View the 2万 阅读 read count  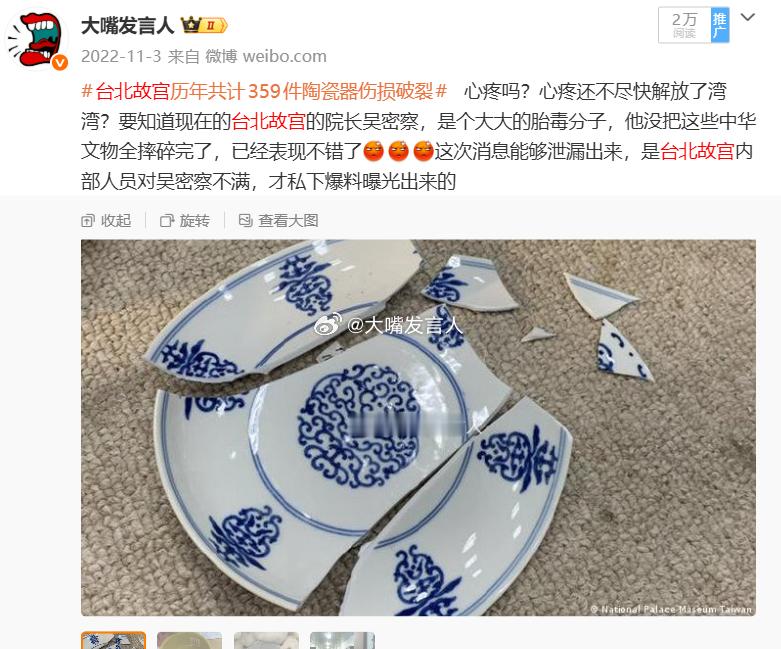click(x=684, y=25)
